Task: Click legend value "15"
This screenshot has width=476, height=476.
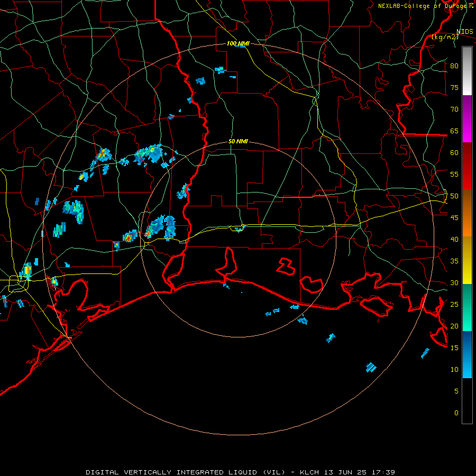Action: coord(454,348)
